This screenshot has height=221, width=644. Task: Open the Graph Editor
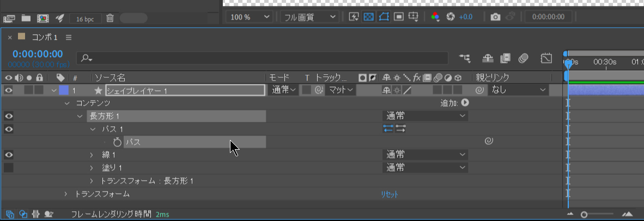tap(546, 58)
